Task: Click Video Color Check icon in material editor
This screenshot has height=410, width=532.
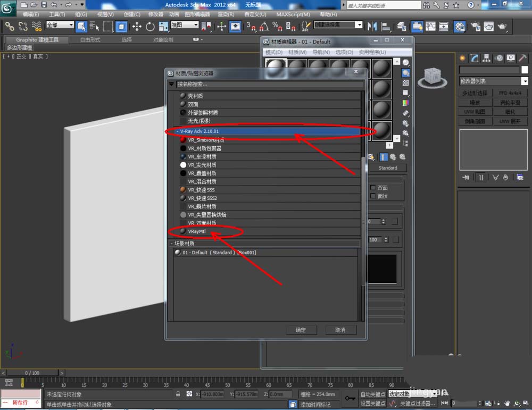Action: pos(405,103)
